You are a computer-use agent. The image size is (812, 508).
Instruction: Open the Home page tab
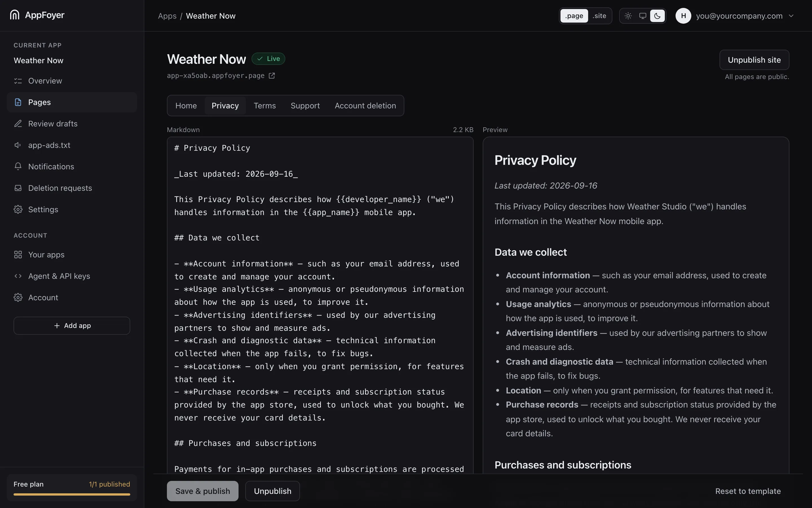[x=186, y=106]
